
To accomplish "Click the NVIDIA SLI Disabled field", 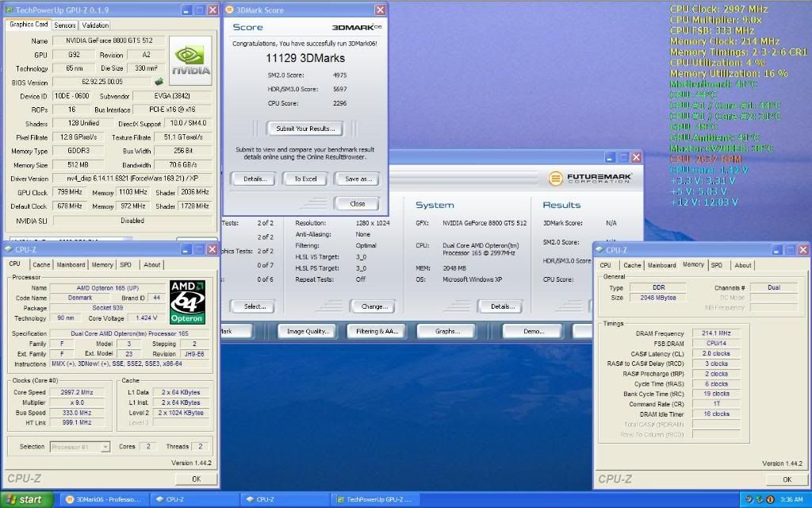I will pos(132,221).
